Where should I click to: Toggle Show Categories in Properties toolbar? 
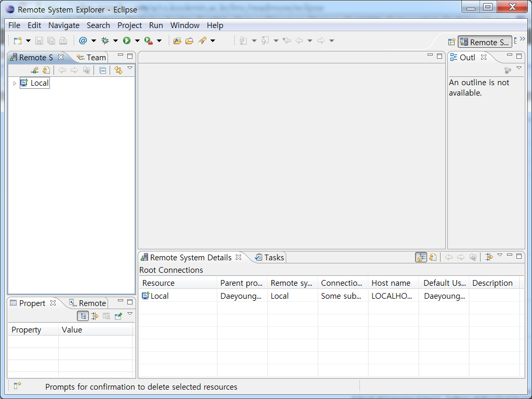point(83,316)
